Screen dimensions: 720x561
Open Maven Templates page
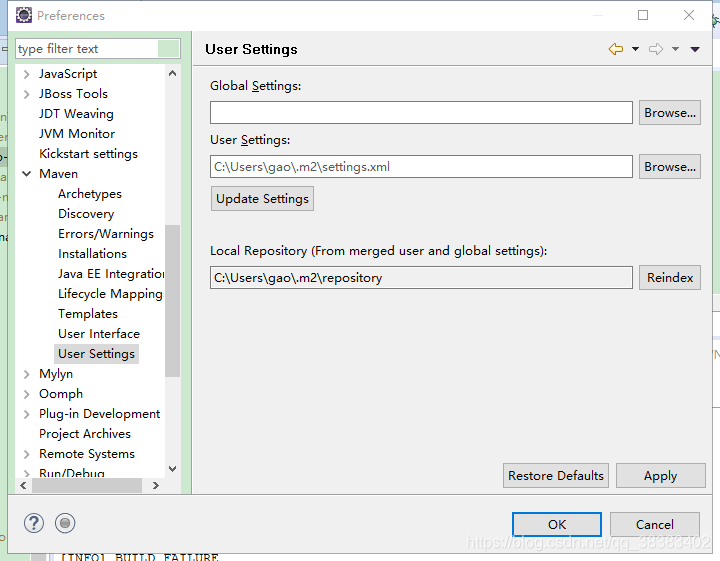(x=88, y=314)
